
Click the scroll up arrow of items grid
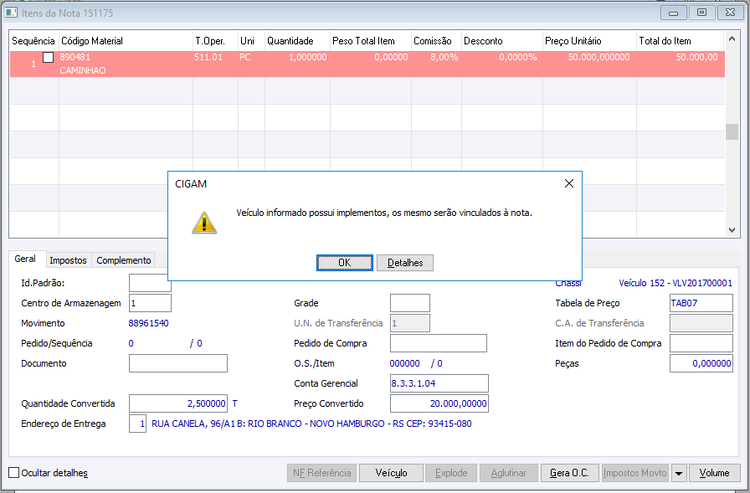732,39
